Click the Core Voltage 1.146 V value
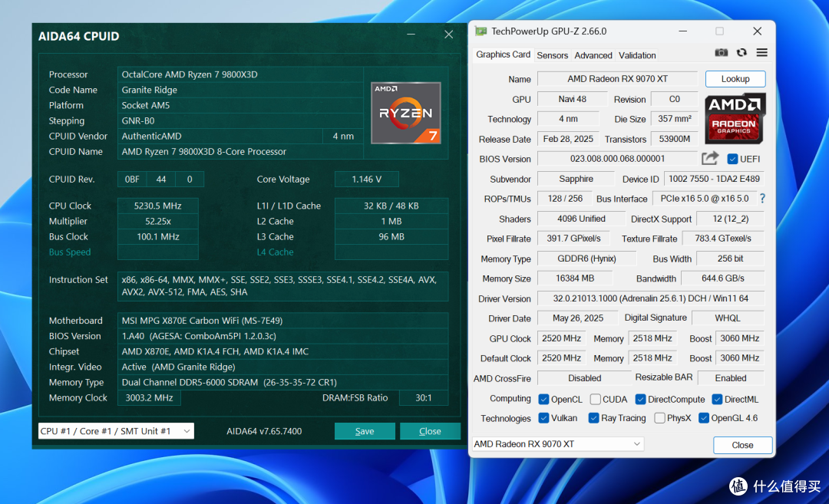Image resolution: width=829 pixels, height=504 pixels. (x=366, y=180)
